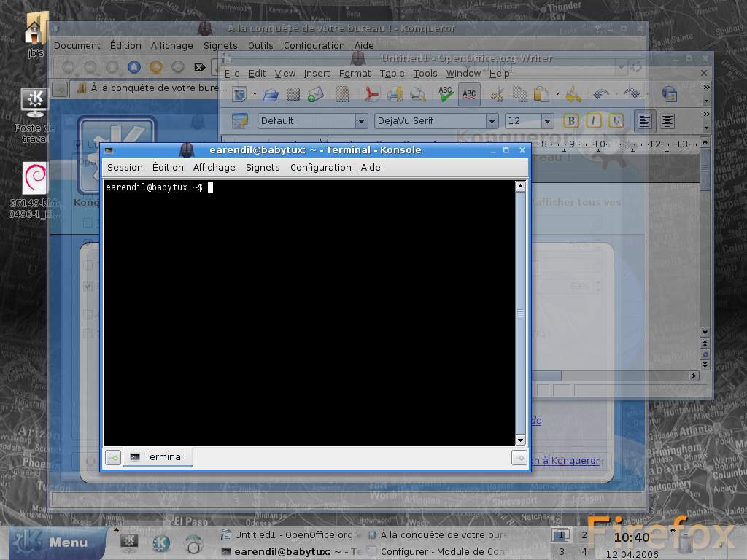Click the 'à Konqueror' link in Konqueror
Screen dimensions: 747x560
570,461
